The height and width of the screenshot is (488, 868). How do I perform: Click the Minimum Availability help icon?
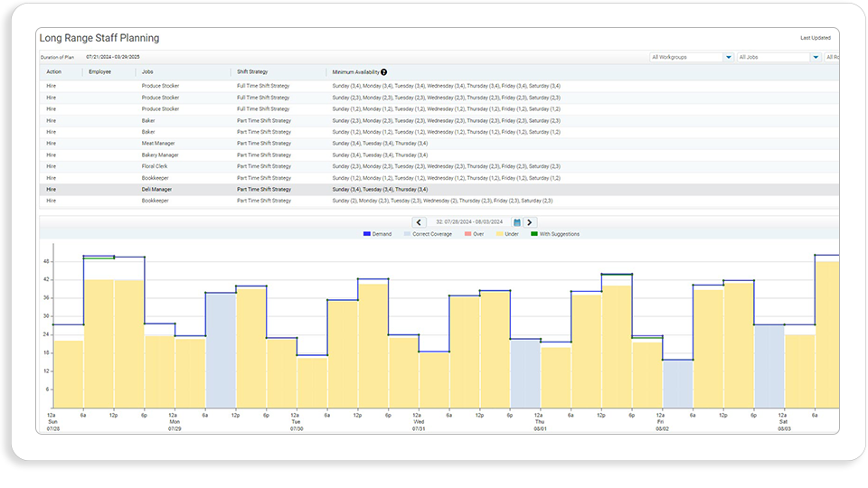click(x=383, y=72)
